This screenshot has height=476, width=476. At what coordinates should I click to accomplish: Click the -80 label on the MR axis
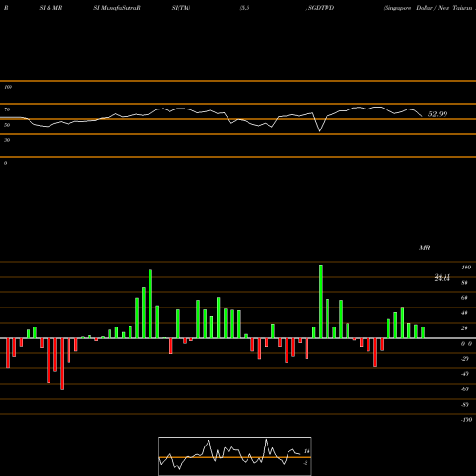(465, 405)
